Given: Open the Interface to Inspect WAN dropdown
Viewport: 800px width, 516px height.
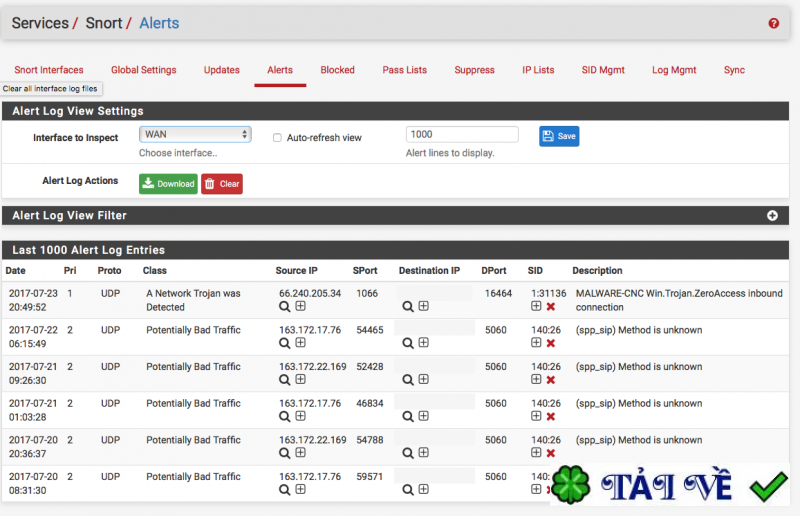Looking at the screenshot, I should 195,134.
